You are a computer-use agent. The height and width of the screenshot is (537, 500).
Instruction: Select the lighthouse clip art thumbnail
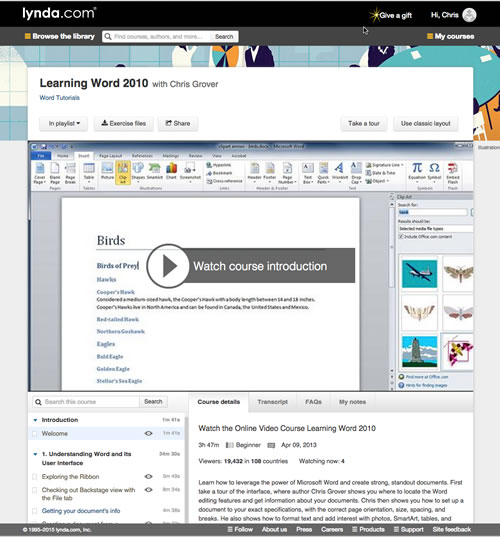click(x=420, y=351)
